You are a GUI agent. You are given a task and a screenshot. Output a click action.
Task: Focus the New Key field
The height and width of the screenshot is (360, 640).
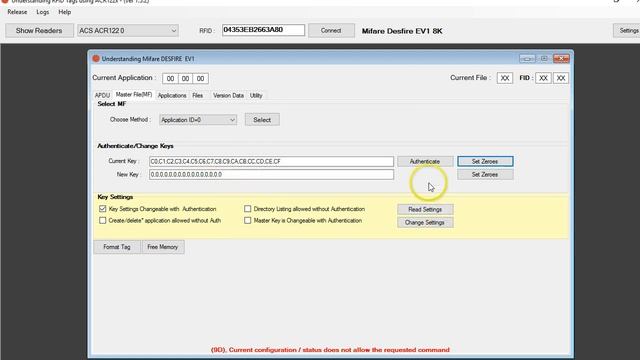271,175
